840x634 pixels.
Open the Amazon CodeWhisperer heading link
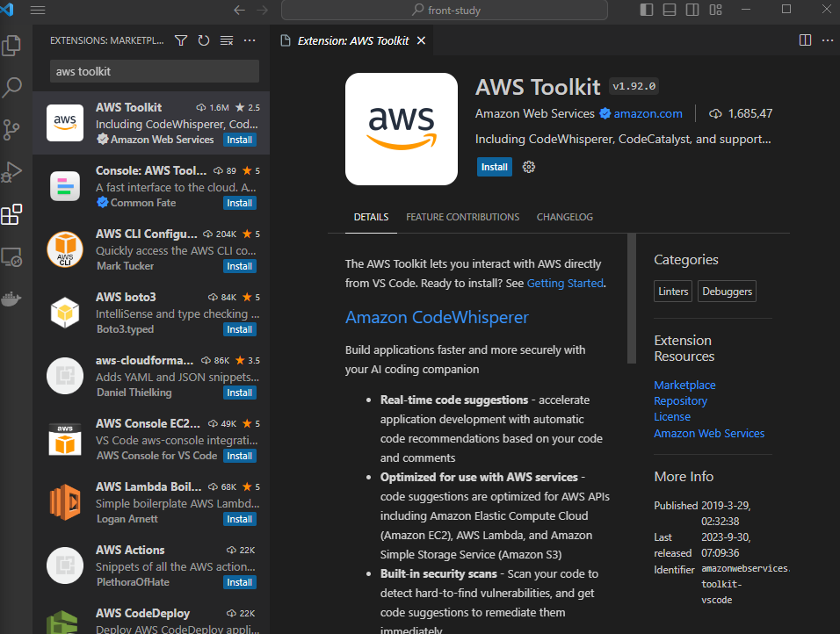click(437, 318)
